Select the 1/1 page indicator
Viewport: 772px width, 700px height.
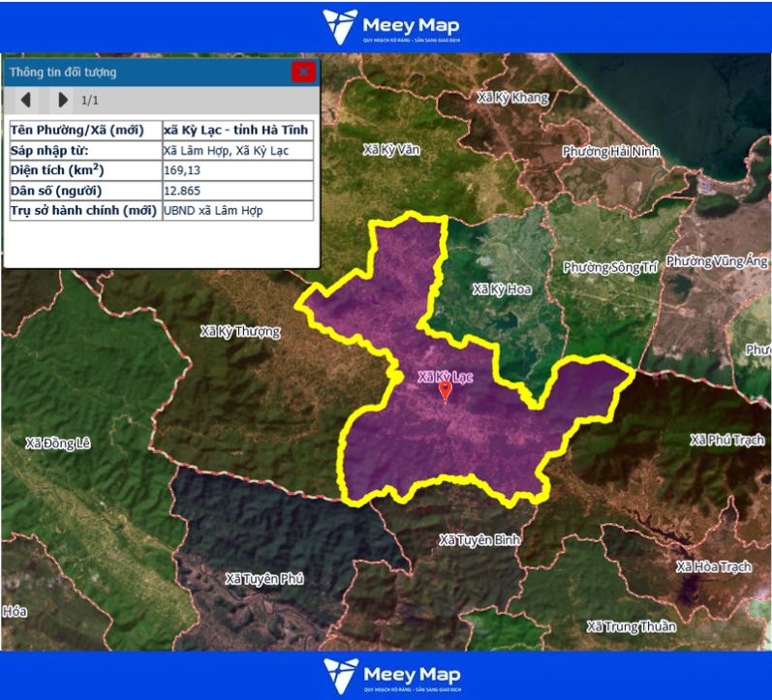pos(90,100)
